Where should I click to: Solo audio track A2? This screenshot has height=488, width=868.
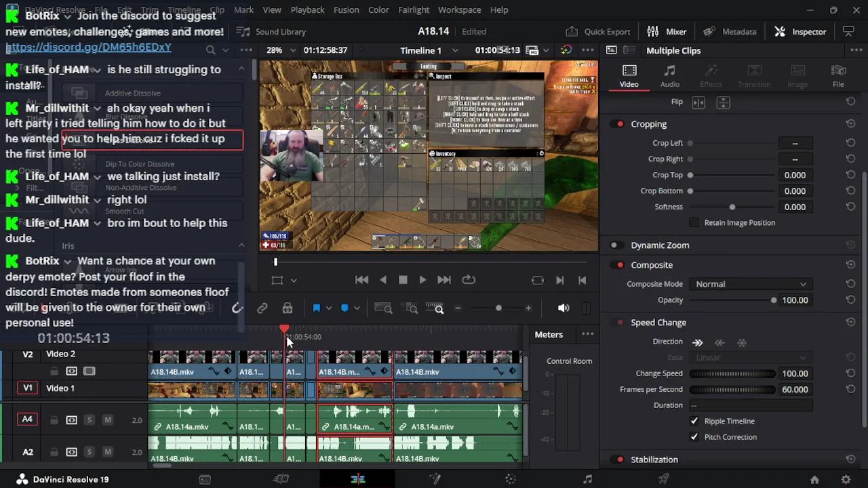[x=89, y=452]
